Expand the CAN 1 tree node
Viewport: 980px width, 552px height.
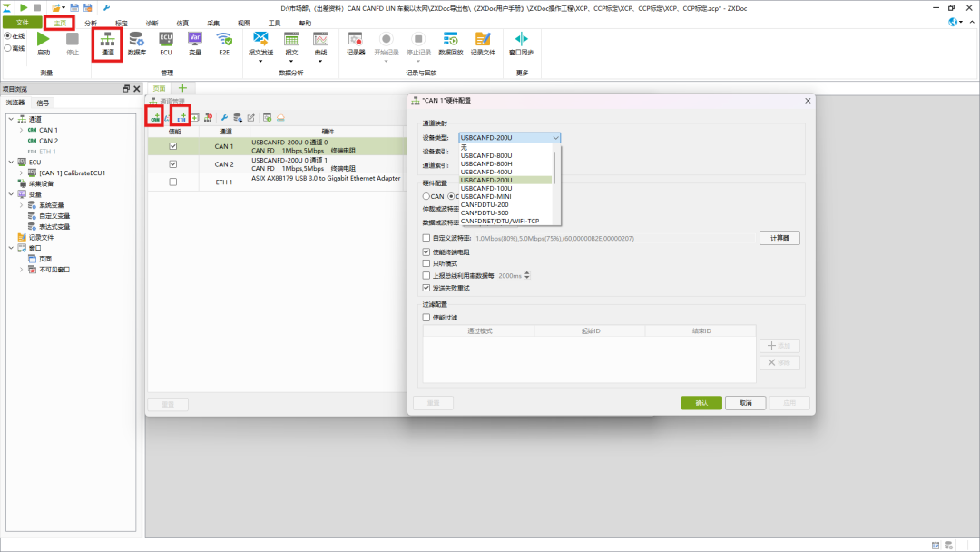click(x=21, y=130)
